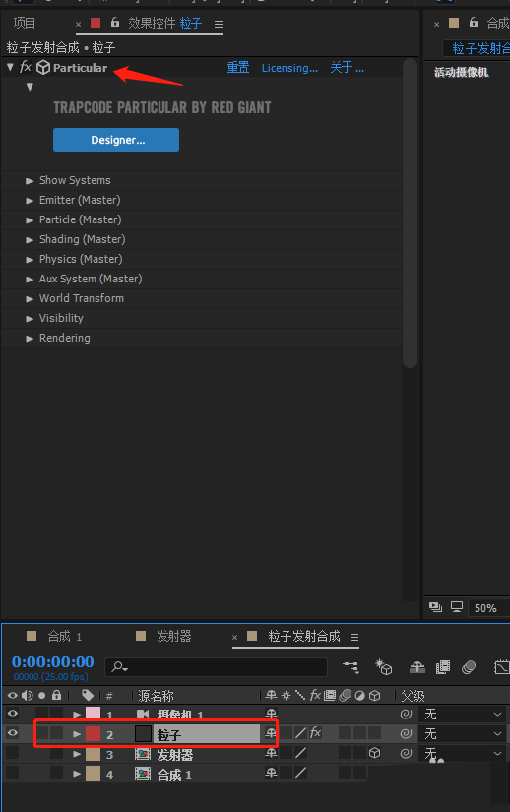Viewport: 510px width, 812px height.
Task: Toggle the shy layers icon in timeline toolbar
Action: point(416,667)
